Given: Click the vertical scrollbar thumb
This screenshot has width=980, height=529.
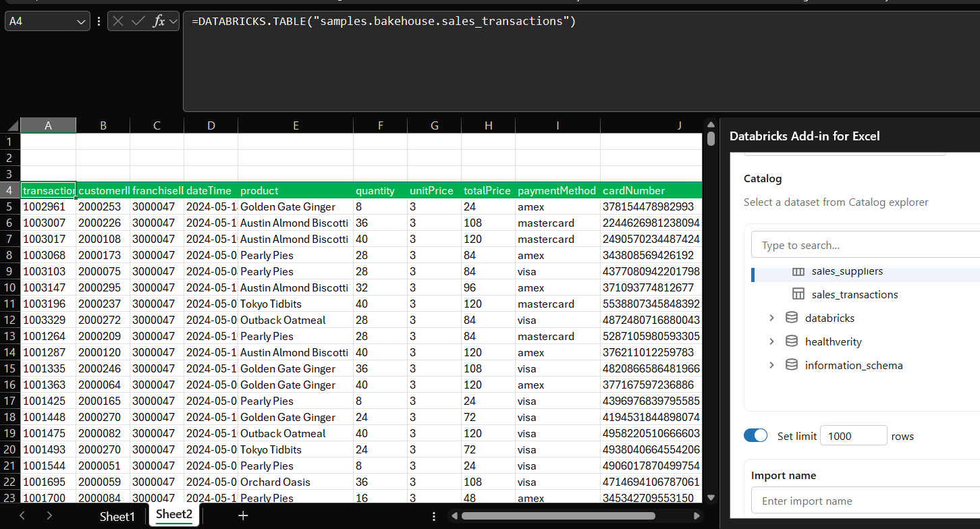Looking at the screenshot, I should coord(711,139).
